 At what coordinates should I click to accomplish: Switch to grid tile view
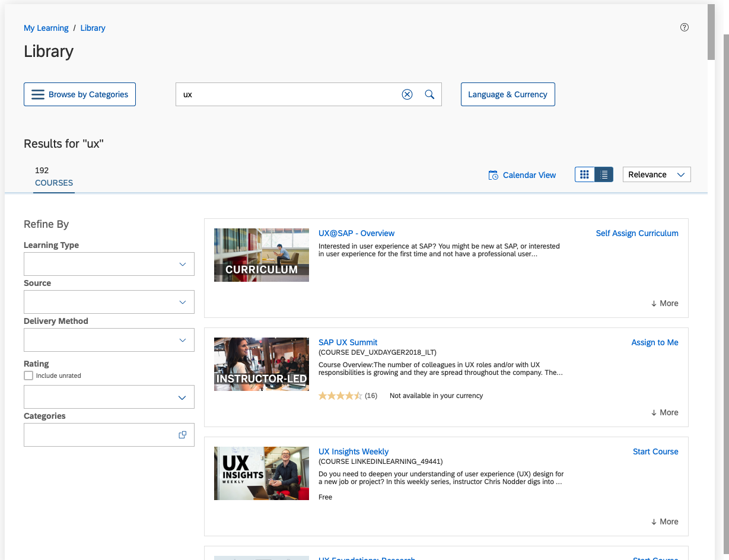[585, 174]
